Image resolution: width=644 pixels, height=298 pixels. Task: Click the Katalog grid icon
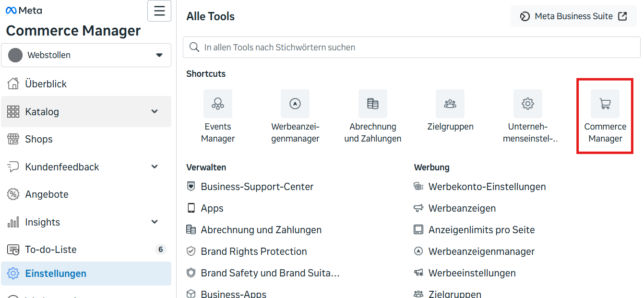(x=13, y=112)
